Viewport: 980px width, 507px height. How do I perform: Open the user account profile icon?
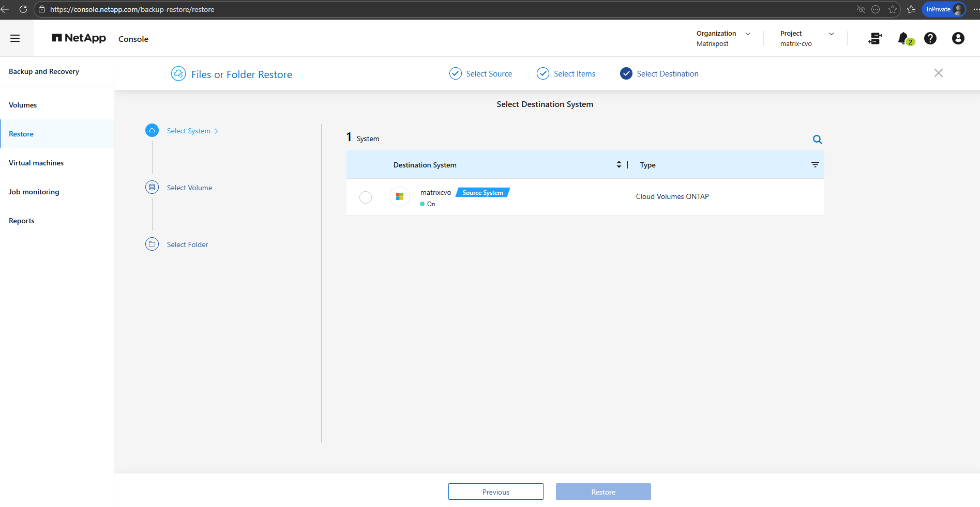[958, 38]
